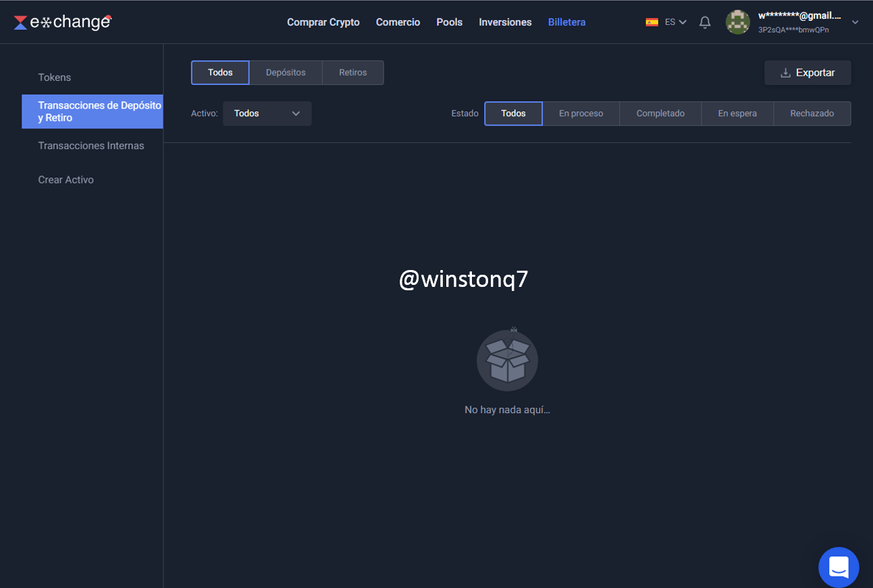The width and height of the screenshot is (873, 588).
Task: Click the pixelated user avatar
Action: pyautogui.click(x=738, y=22)
